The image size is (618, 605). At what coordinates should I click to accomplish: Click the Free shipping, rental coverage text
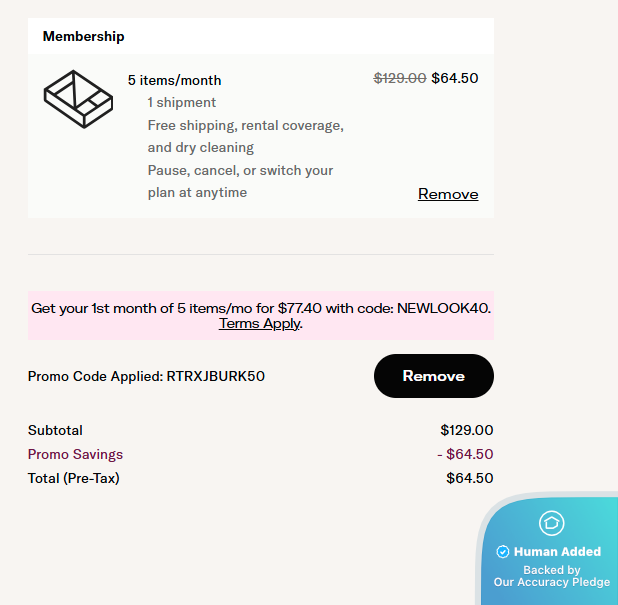coord(245,125)
